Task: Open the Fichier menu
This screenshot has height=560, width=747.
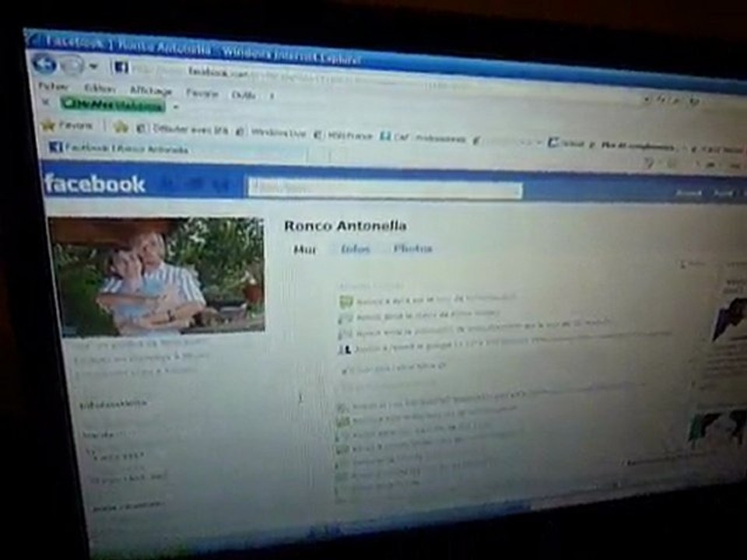Action: tap(54, 86)
